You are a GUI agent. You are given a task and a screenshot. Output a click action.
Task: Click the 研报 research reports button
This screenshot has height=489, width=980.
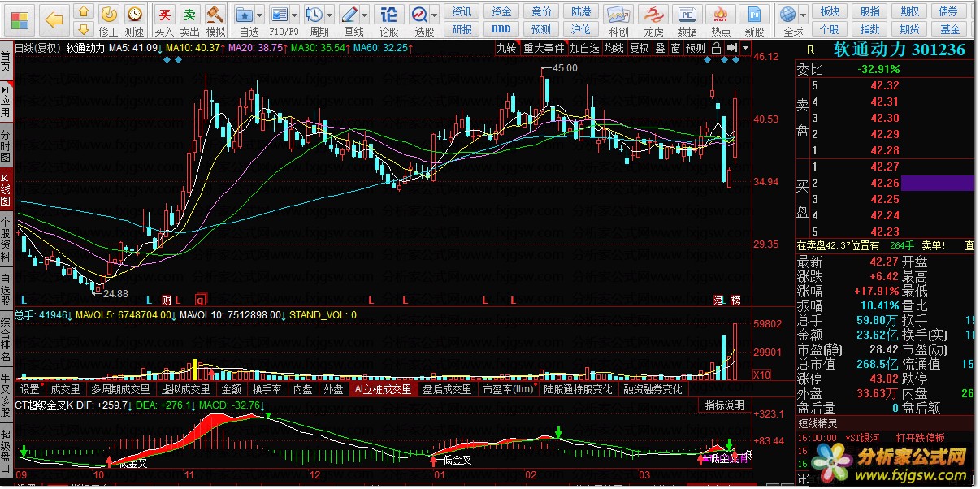point(462,29)
